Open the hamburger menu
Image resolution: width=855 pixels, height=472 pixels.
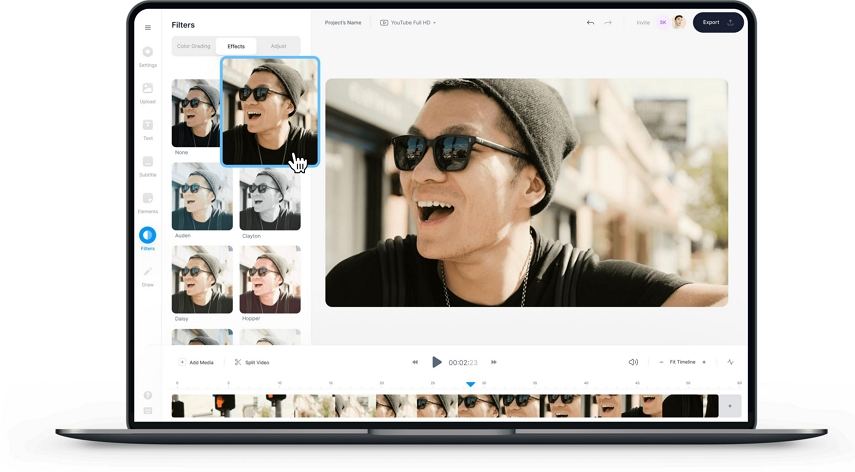pyautogui.click(x=148, y=27)
